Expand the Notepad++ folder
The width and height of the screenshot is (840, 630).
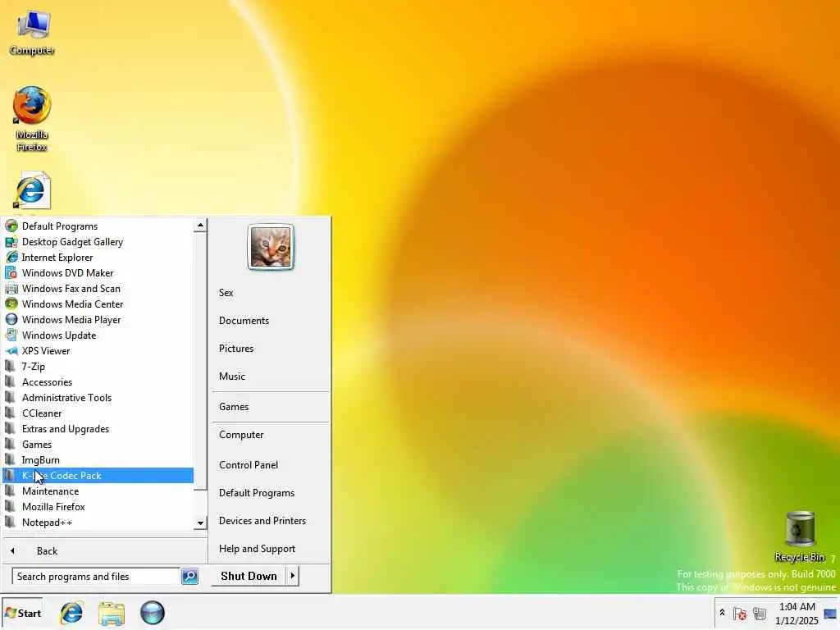pos(98,522)
